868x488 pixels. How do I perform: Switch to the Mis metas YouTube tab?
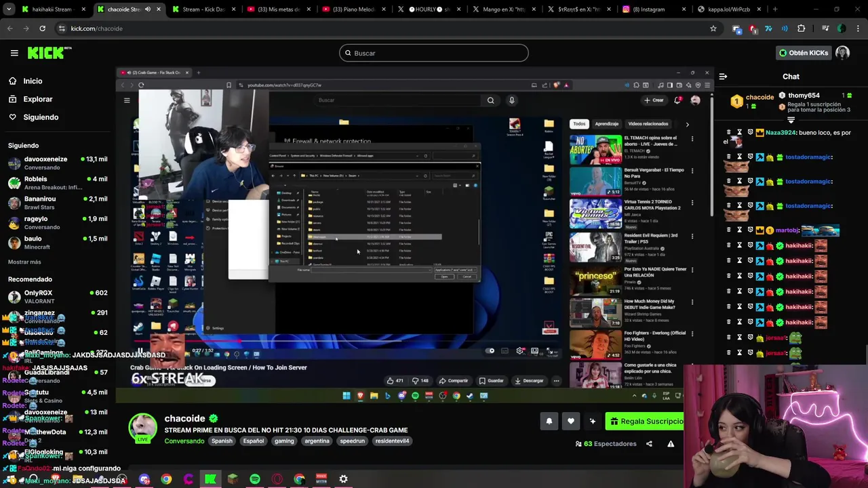point(278,9)
